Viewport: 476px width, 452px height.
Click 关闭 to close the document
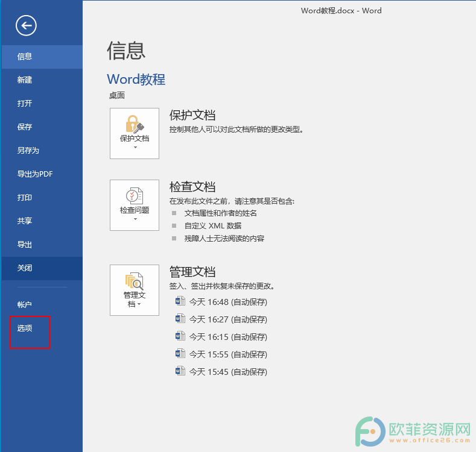tap(42, 268)
